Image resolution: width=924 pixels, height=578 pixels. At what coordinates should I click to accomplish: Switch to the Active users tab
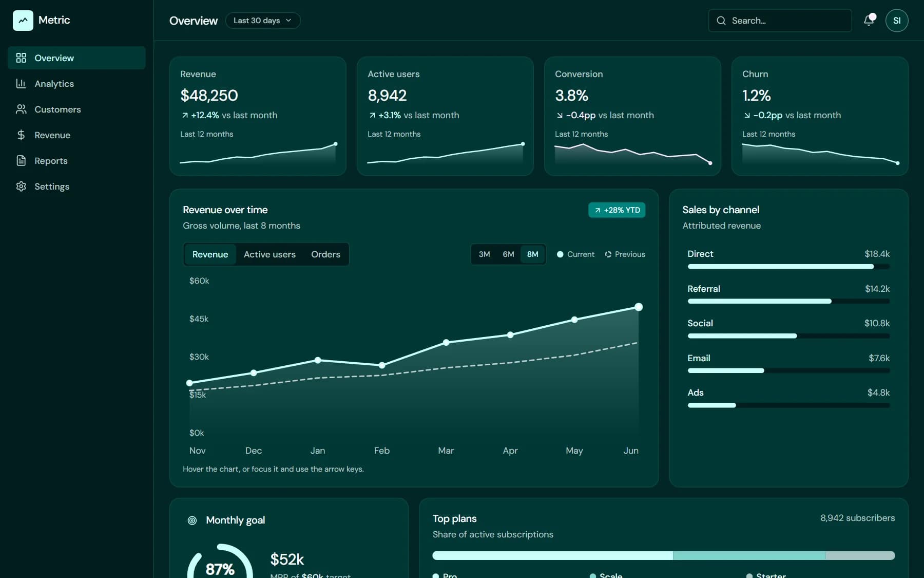(269, 254)
